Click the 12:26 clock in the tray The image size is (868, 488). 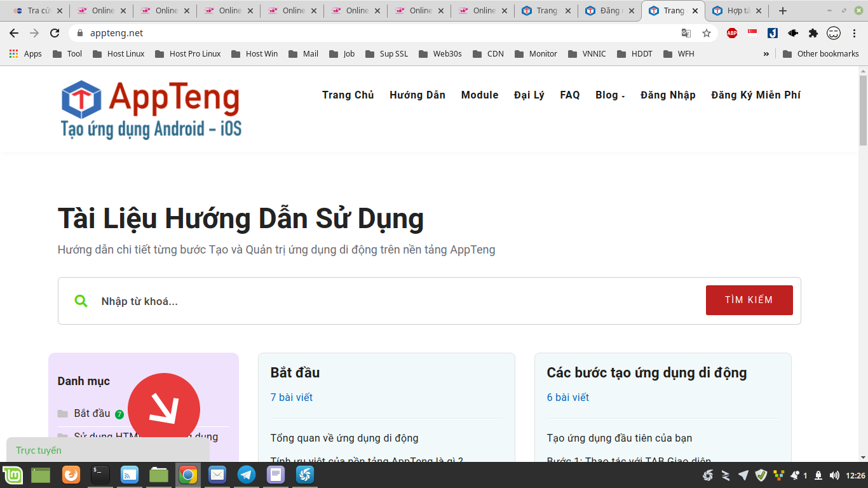856,475
